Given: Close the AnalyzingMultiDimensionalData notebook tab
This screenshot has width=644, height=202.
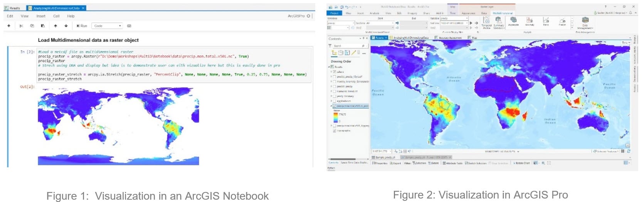Looking at the screenshot, I should pyautogui.click(x=83, y=8).
